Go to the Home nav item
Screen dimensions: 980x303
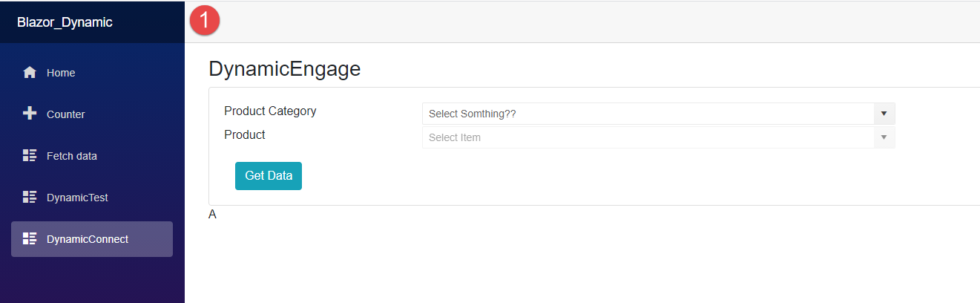[61, 73]
